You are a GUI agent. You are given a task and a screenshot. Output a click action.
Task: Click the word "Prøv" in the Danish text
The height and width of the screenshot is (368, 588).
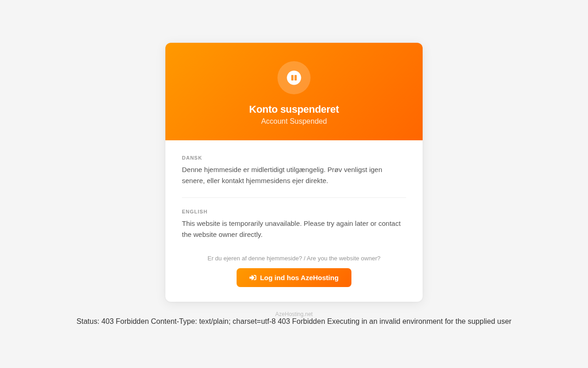click(x=334, y=170)
